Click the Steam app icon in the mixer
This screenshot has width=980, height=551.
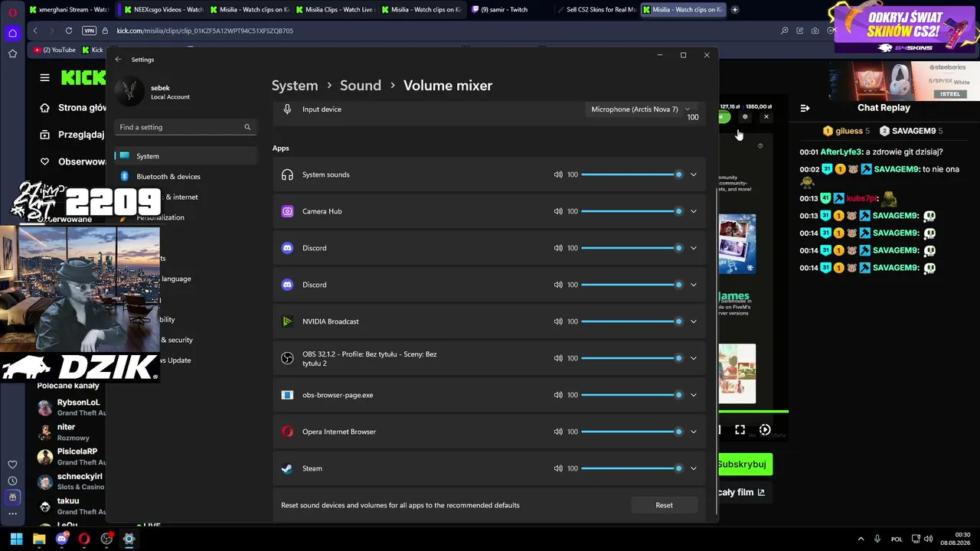click(x=287, y=468)
